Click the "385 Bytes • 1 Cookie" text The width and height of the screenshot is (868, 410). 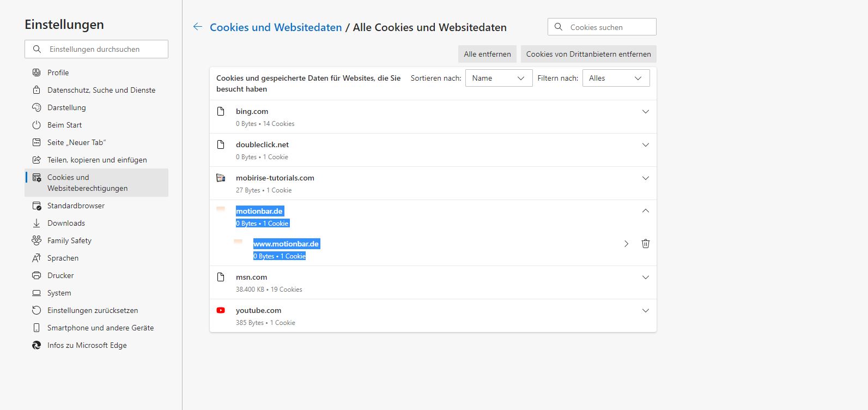coord(265,323)
